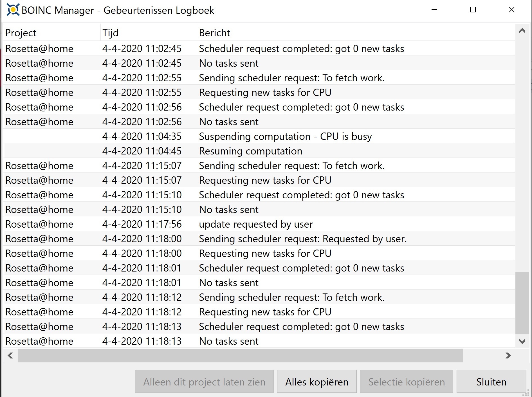Click the window resize grip corner
The height and width of the screenshot is (397, 532).
tap(526, 393)
